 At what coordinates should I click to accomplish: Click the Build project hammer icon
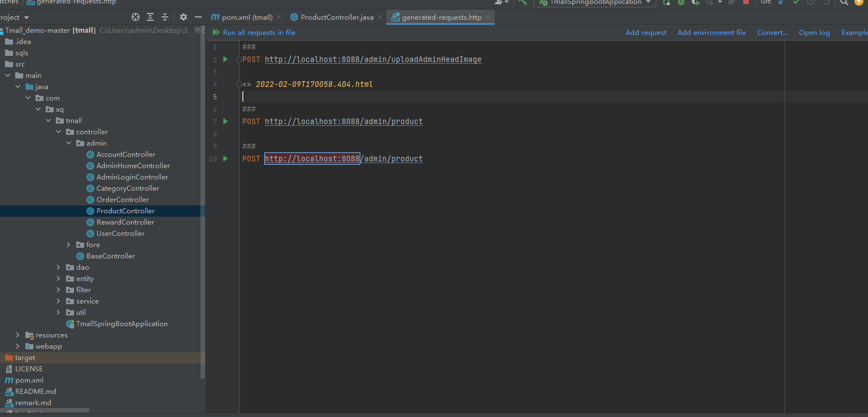click(522, 2)
